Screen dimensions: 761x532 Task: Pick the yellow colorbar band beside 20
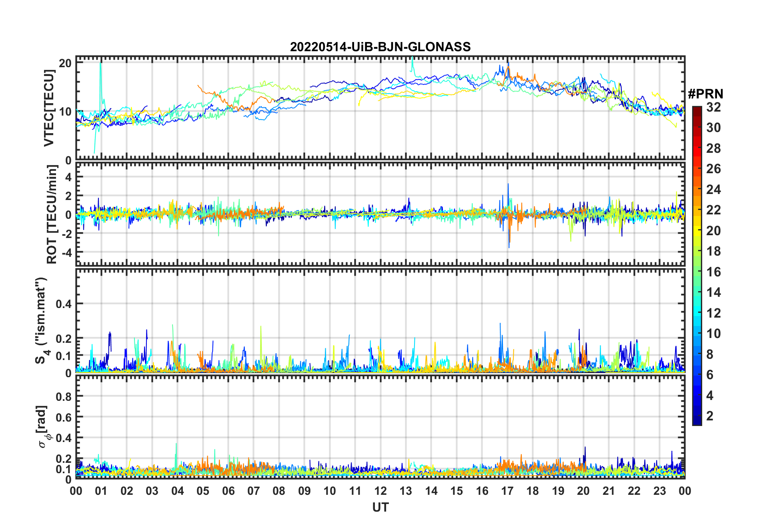coord(697,231)
